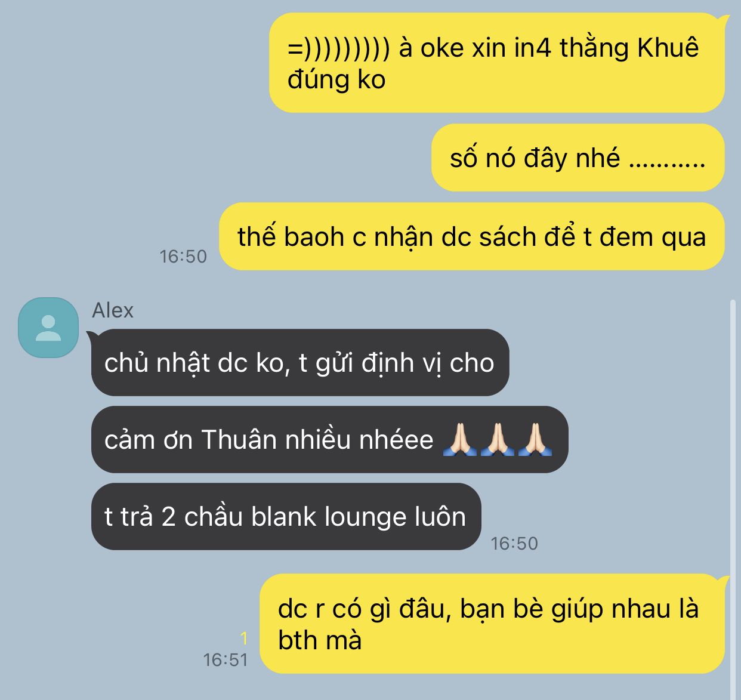The image size is (741, 700).
Task: Tap the middle praying hands emoji
Action: point(498,440)
